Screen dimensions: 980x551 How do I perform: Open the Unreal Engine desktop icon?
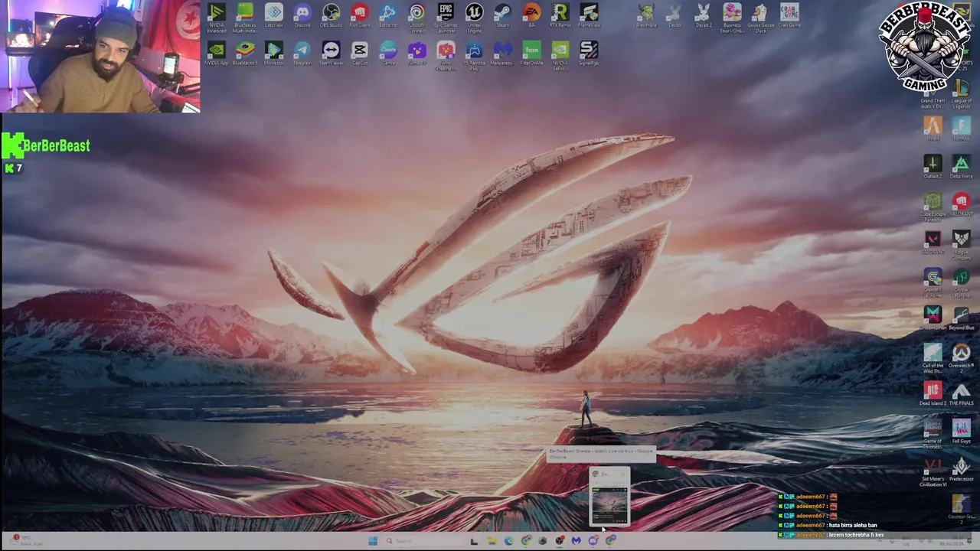[474, 18]
